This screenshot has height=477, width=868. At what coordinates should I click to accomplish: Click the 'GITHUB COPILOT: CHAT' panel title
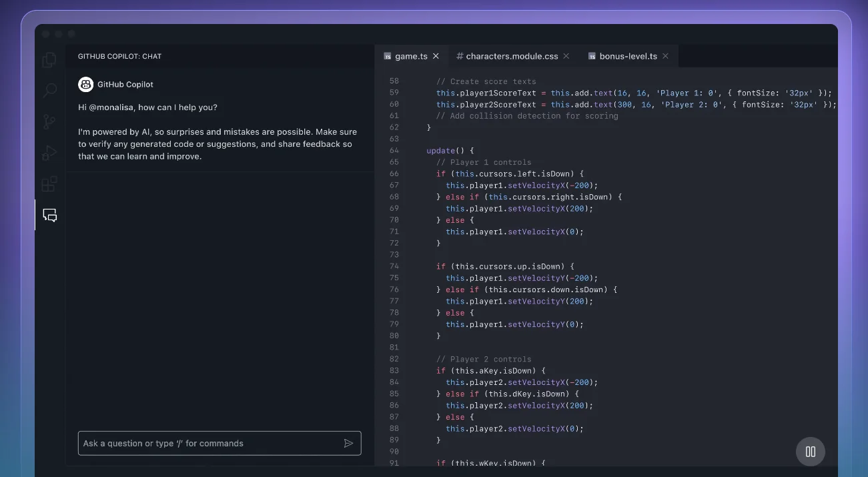click(119, 57)
